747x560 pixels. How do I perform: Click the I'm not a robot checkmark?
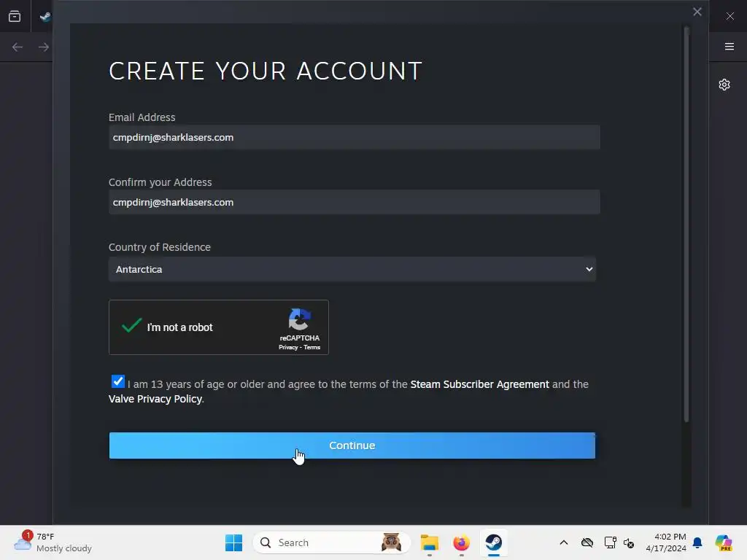tap(131, 326)
